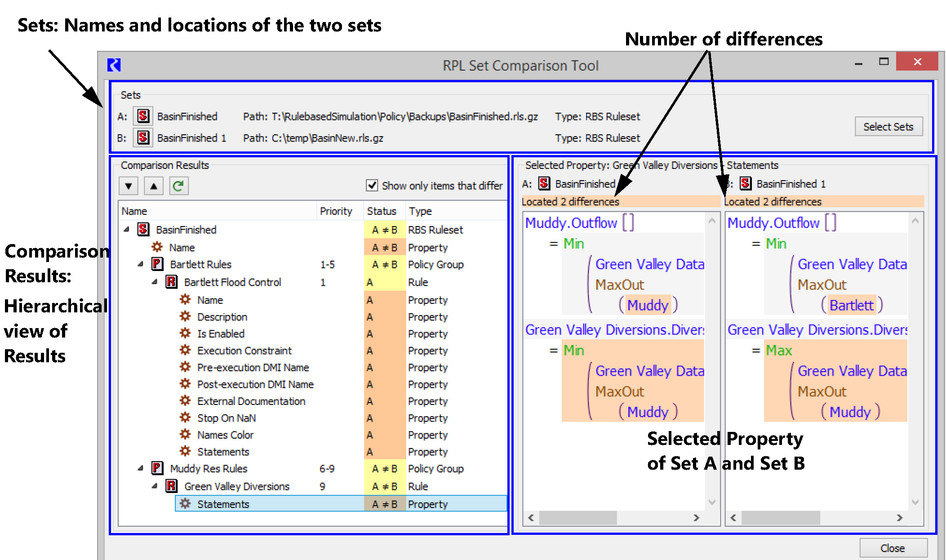Click the RiverWare app icon in title bar
The width and height of the screenshot is (946, 560).
coord(114,65)
